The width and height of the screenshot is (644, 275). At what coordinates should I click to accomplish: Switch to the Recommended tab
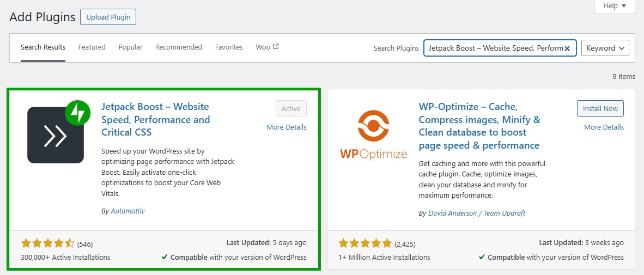tap(179, 47)
